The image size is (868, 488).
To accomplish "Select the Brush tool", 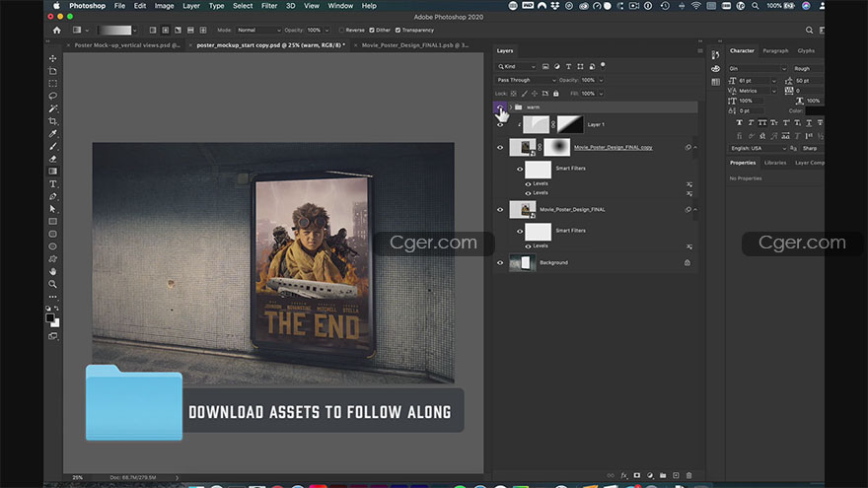I will (x=52, y=147).
